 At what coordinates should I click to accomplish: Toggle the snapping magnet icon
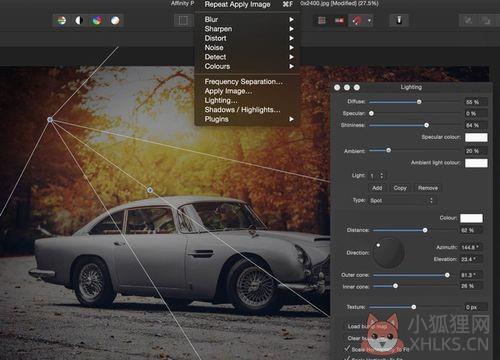357,21
